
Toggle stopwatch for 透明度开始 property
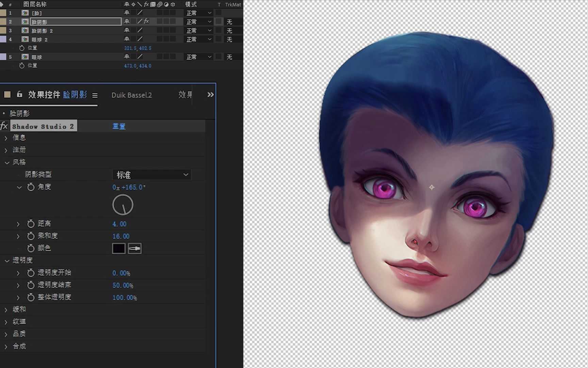[31, 273]
